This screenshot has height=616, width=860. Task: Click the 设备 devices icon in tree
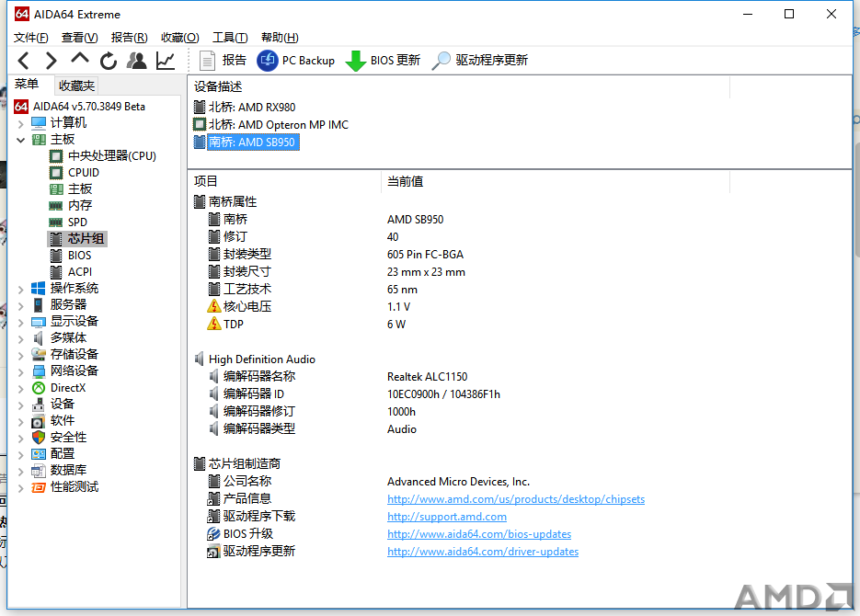[x=38, y=405]
